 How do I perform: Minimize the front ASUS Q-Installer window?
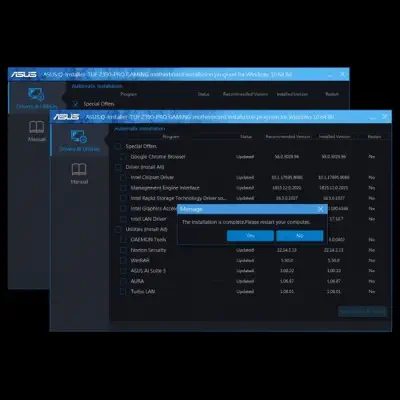[x=373, y=117]
